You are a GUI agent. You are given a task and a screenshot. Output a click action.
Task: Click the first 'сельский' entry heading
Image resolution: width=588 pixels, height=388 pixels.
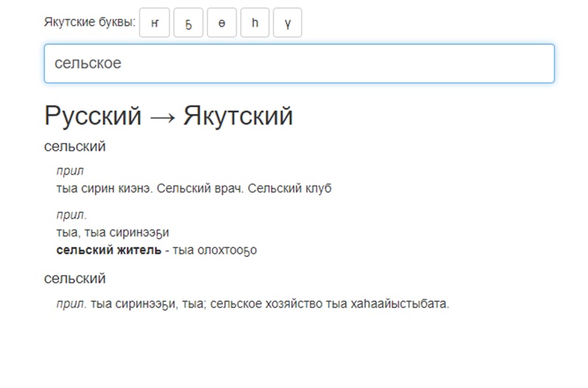click(74, 147)
